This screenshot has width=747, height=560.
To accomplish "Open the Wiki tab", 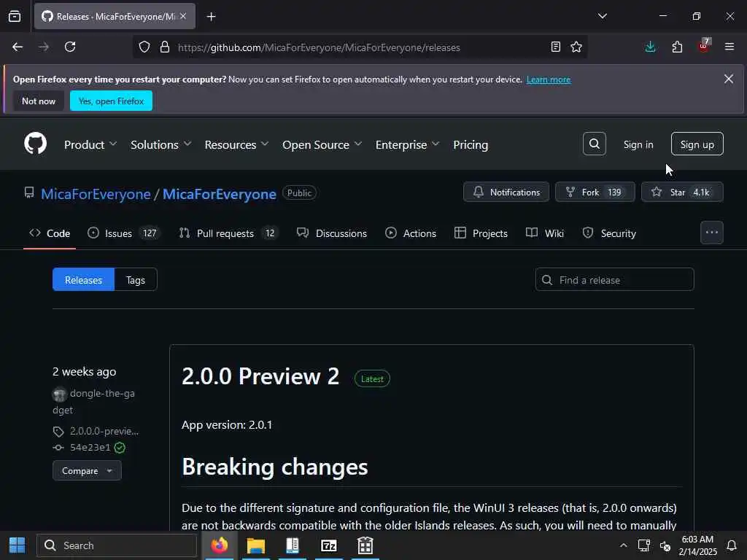I will coord(544,233).
